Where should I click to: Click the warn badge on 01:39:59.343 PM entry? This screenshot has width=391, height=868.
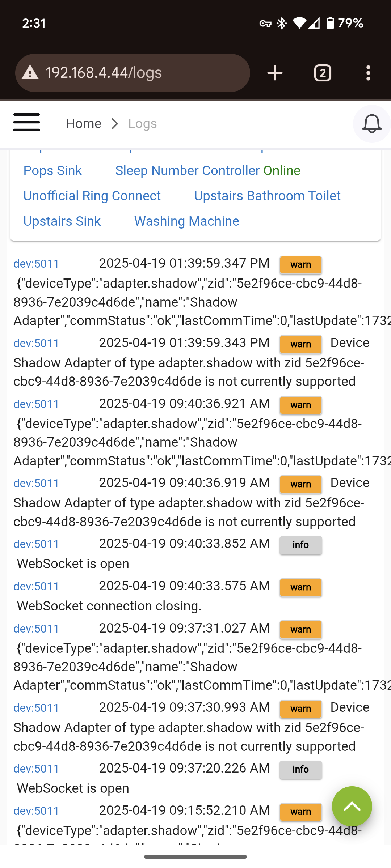300,344
